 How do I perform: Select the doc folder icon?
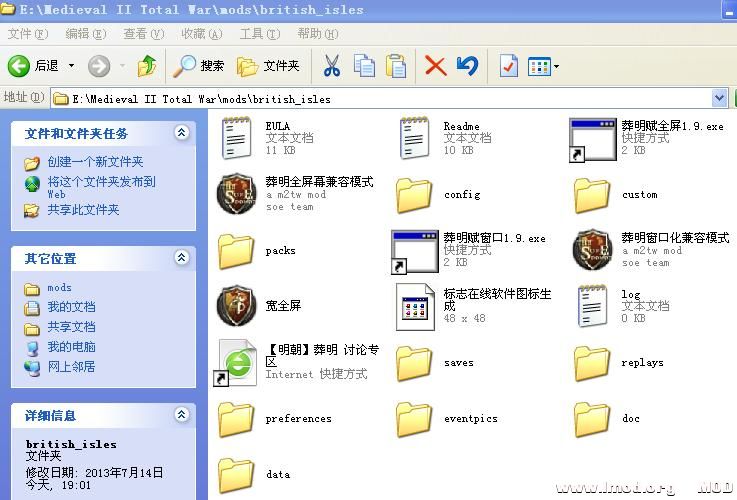click(592, 419)
